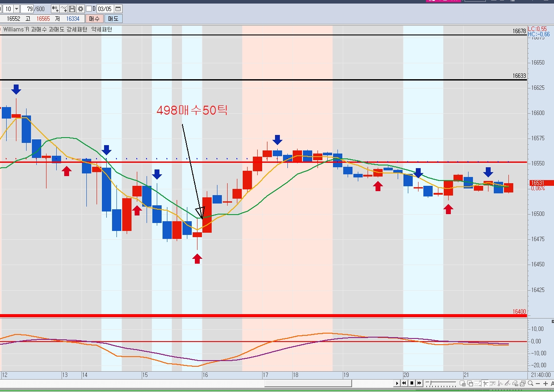Click the overlapping windows icon
The width and height of the screenshot is (554, 392).
pyautogui.click(x=470, y=383)
